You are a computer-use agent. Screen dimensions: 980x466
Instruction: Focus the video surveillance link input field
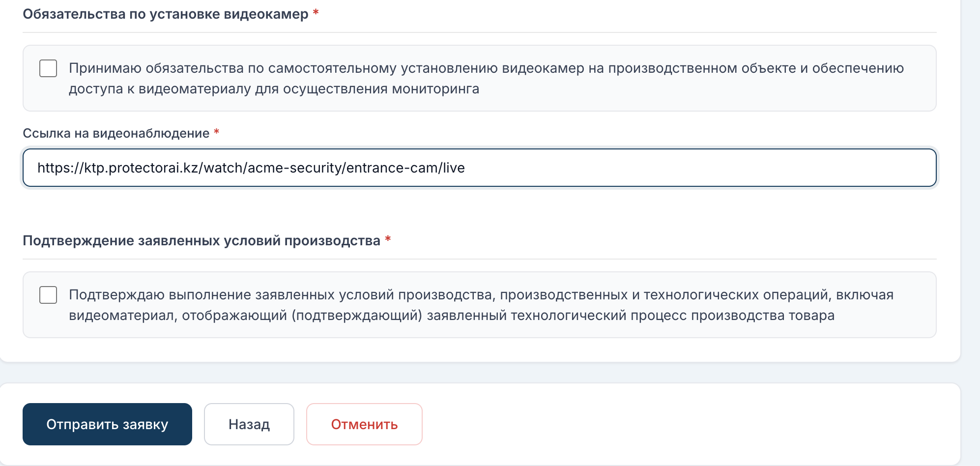(x=480, y=168)
